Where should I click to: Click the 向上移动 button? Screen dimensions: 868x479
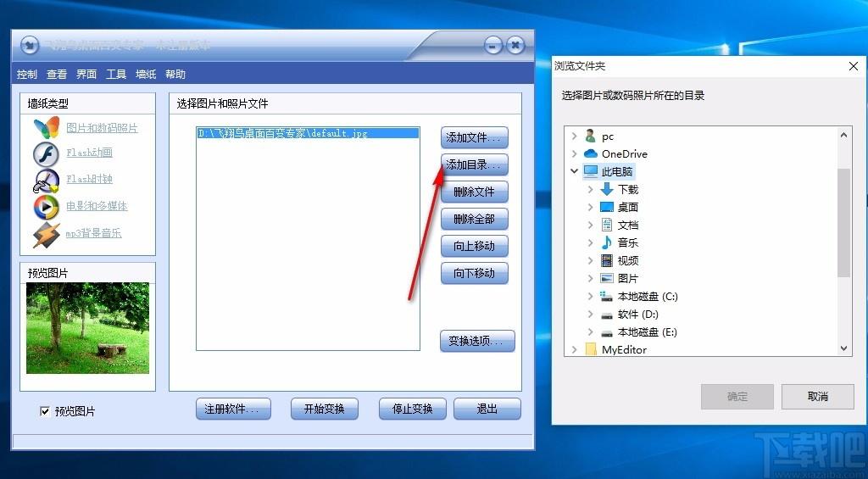coord(475,247)
